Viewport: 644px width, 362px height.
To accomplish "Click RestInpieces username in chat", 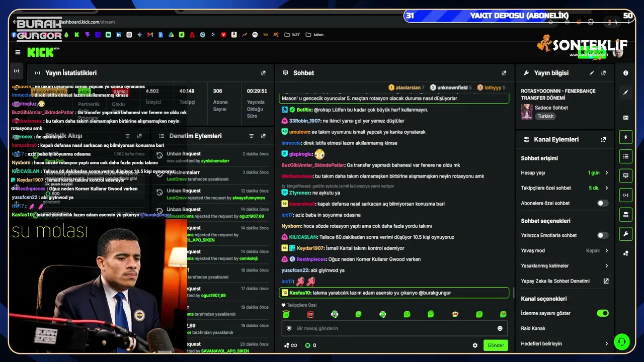I will [x=311, y=259].
